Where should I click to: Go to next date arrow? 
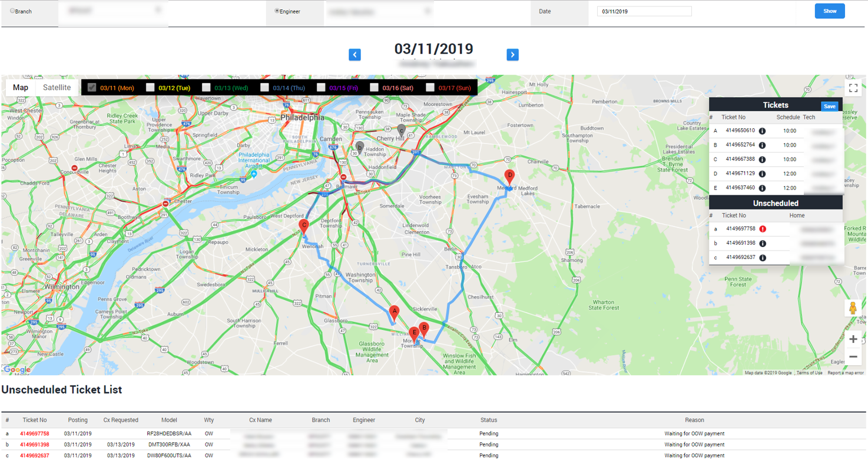[x=512, y=55]
